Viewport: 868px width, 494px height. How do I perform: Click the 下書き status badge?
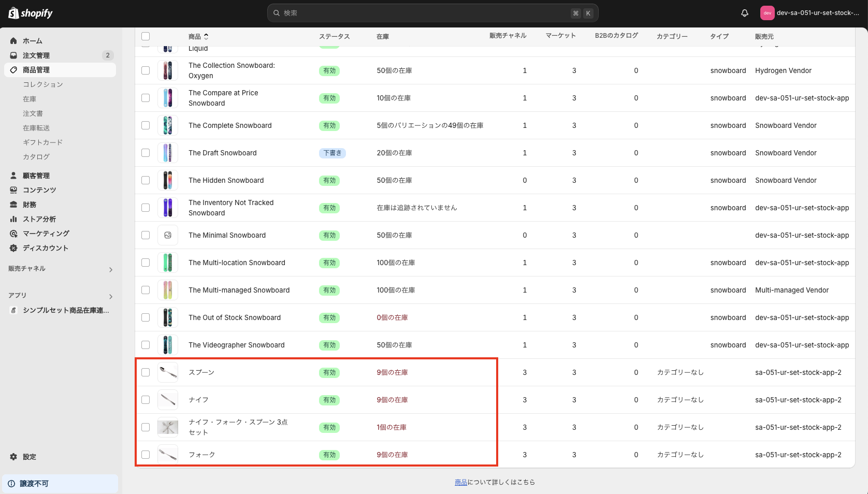[x=332, y=153]
